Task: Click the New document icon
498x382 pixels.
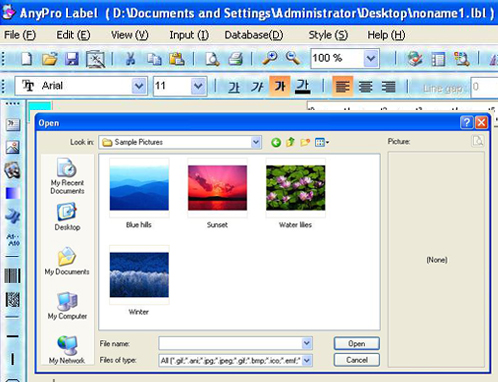Action: [x=27, y=59]
